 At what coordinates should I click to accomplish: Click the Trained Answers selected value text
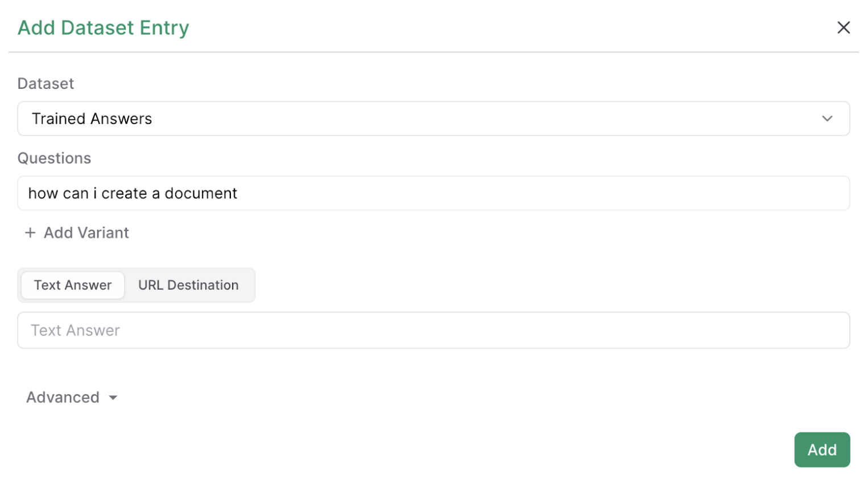pyautogui.click(x=92, y=118)
